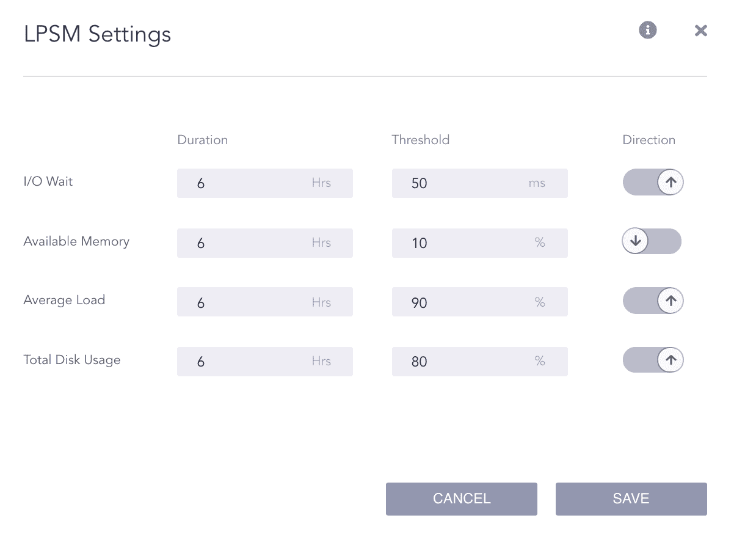
Task: Click the info icon in the header
Action: point(647,30)
